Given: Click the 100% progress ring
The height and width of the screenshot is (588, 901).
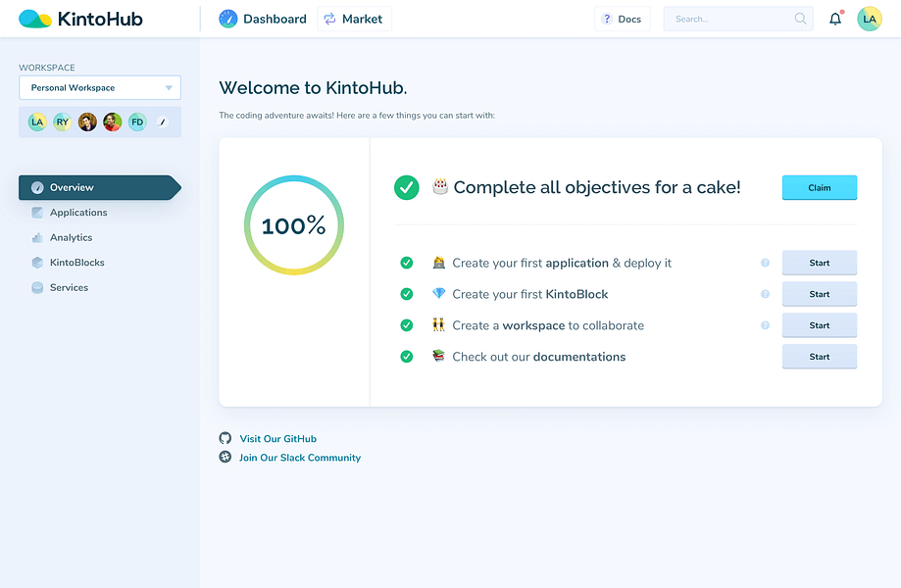Looking at the screenshot, I should 294,225.
